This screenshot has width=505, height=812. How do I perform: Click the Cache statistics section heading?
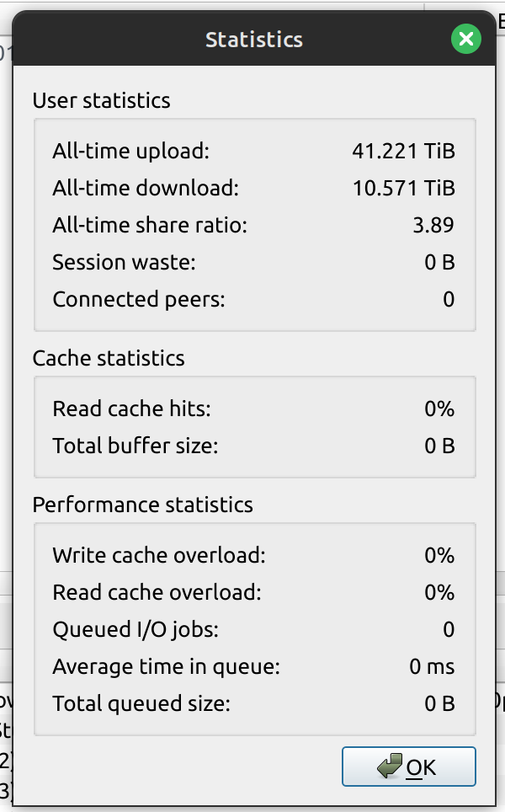tap(109, 358)
